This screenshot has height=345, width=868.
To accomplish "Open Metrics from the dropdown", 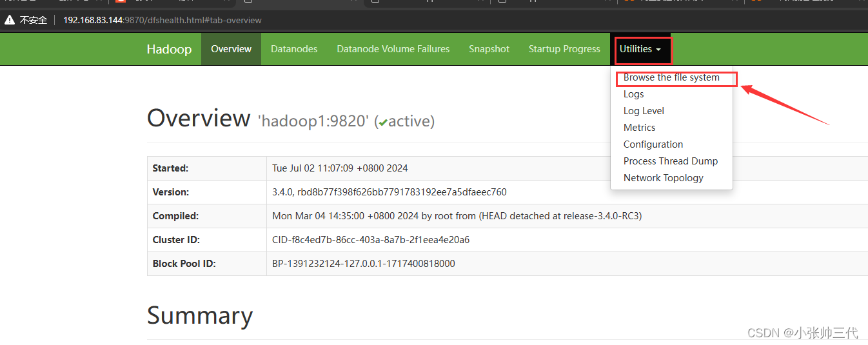I will click(671, 128).
